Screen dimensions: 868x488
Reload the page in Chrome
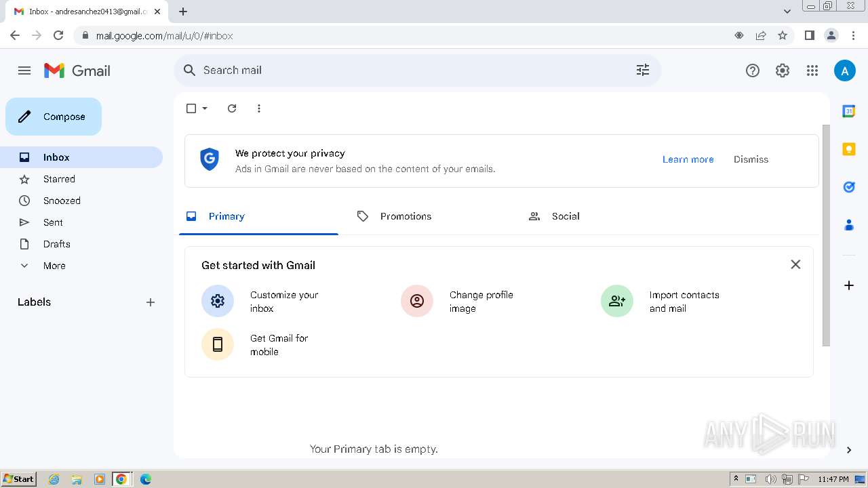coord(58,35)
